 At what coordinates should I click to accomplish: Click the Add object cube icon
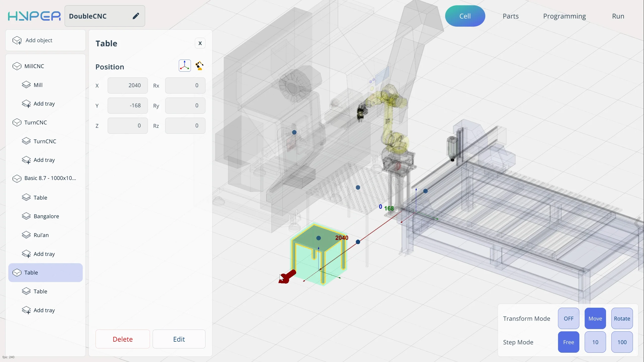(17, 40)
